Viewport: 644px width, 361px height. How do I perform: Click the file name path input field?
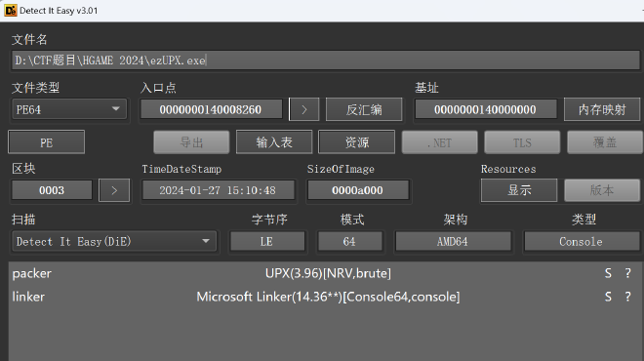click(x=325, y=60)
